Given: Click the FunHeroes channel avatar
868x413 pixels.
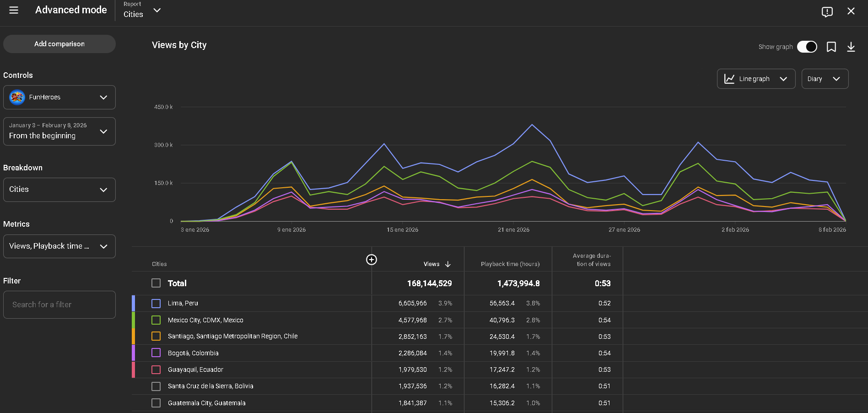Looking at the screenshot, I should click(17, 97).
